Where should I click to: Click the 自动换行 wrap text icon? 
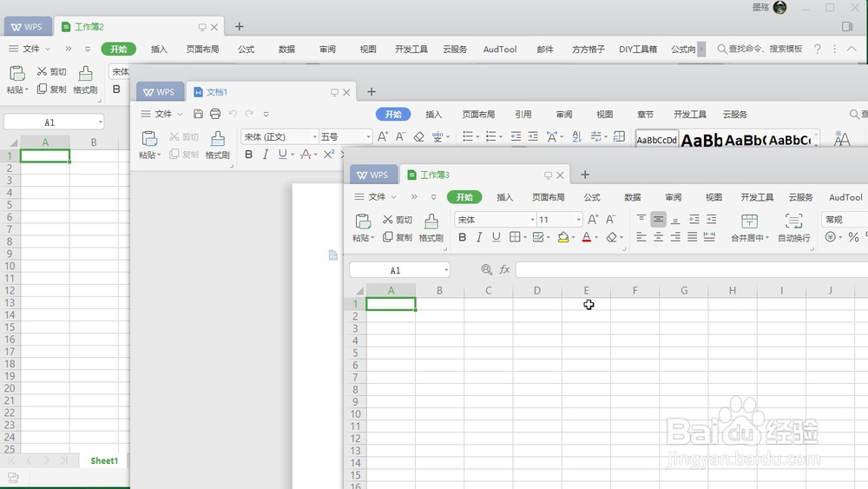794,221
